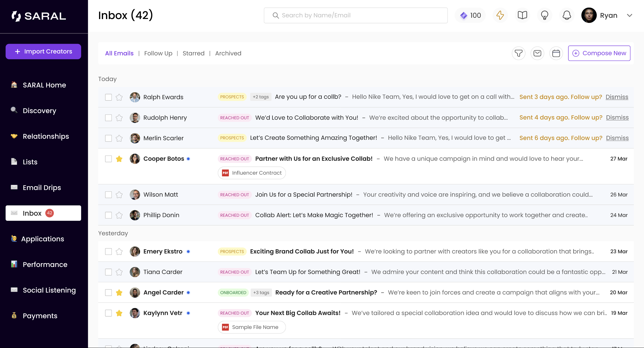The width and height of the screenshot is (644, 348).
Task: Switch to the Archived tab
Action: [x=228, y=53]
